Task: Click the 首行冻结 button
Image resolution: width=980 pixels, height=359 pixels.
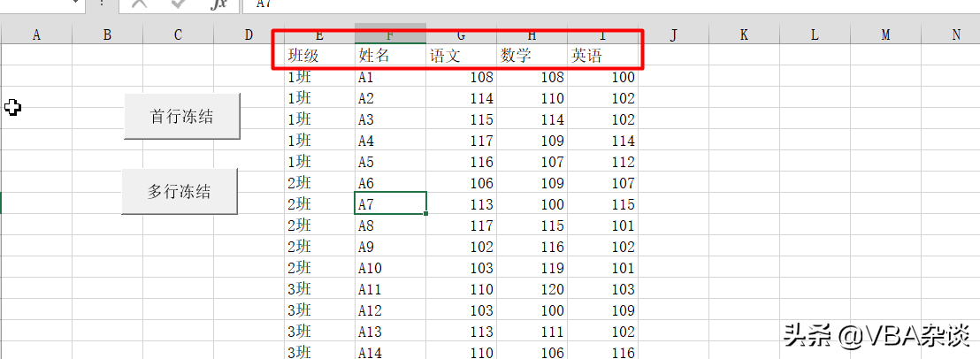Action: (x=182, y=116)
